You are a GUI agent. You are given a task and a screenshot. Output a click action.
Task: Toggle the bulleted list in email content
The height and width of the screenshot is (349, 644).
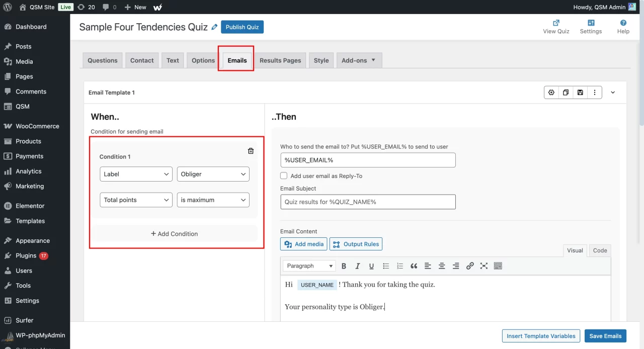point(385,266)
